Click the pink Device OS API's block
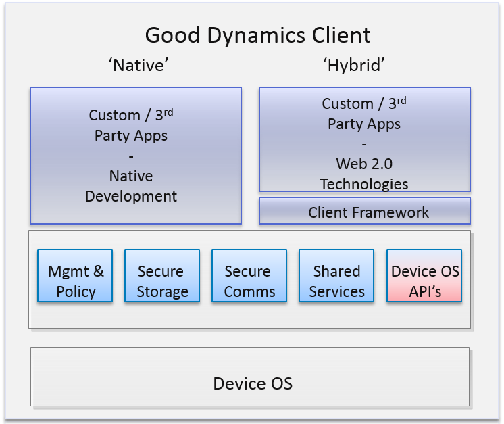The width and height of the screenshot is (504, 424). coord(424,276)
